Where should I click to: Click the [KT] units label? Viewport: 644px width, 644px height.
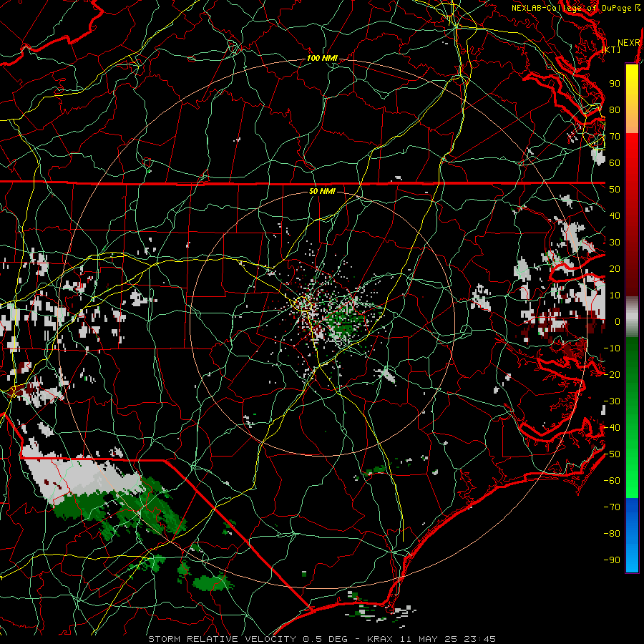point(611,49)
